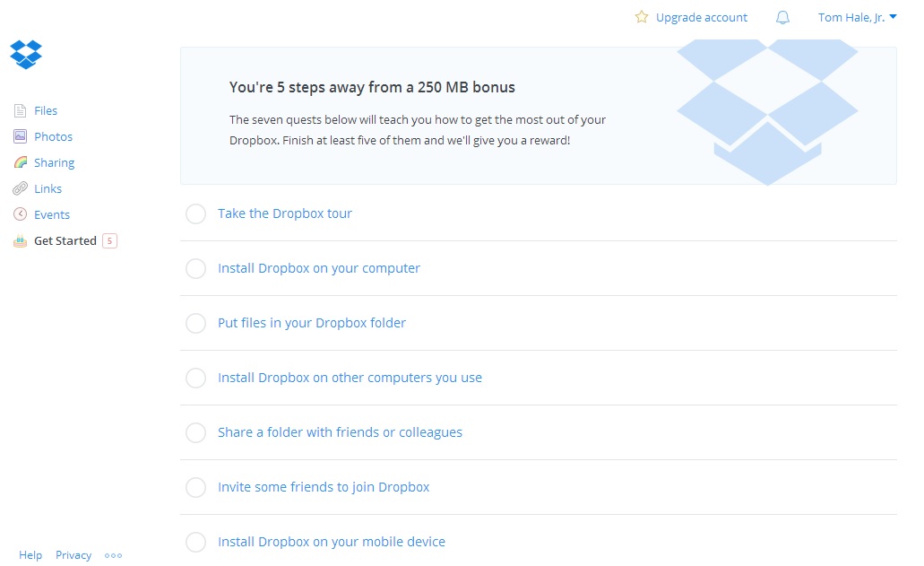
Task: Click the 250 MB bonus heading
Action: point(372,87)
